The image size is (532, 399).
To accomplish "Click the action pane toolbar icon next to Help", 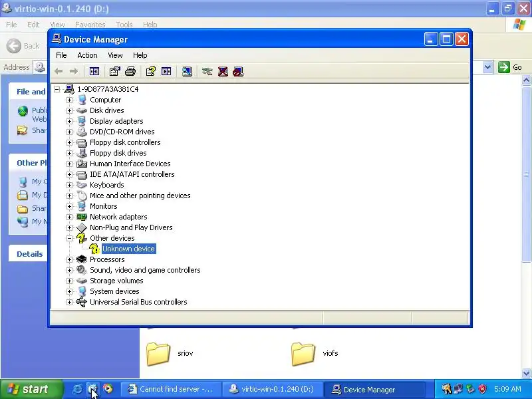I will pos(166,71).
